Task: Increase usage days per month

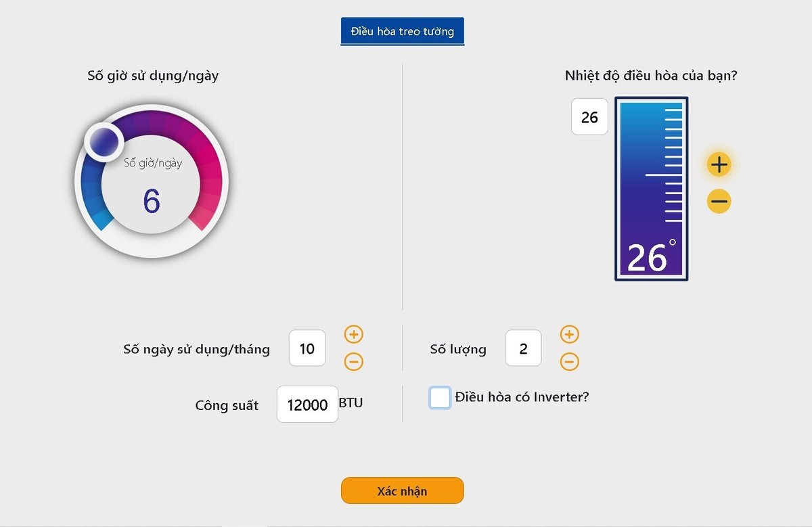Action: [x=354, y=334]
